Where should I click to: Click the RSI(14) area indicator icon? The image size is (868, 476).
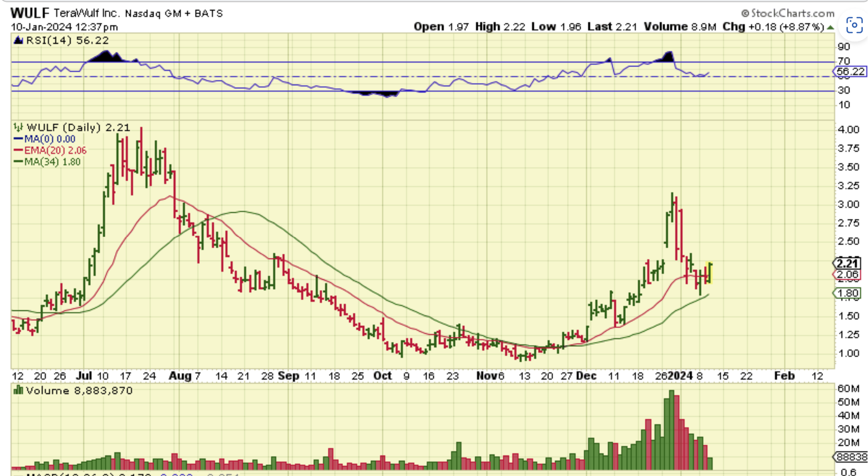tap(18, 41)
